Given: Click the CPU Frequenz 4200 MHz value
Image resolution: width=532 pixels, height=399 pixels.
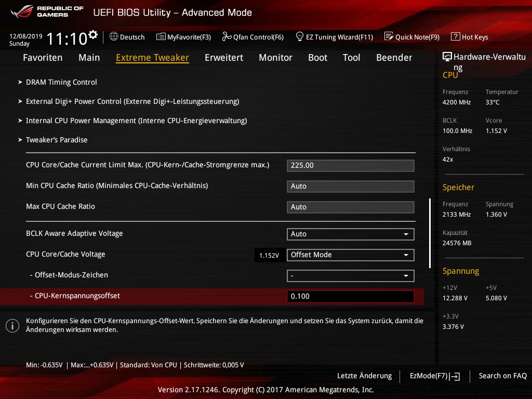Looking at the screenshot, I should coord(457,102).
